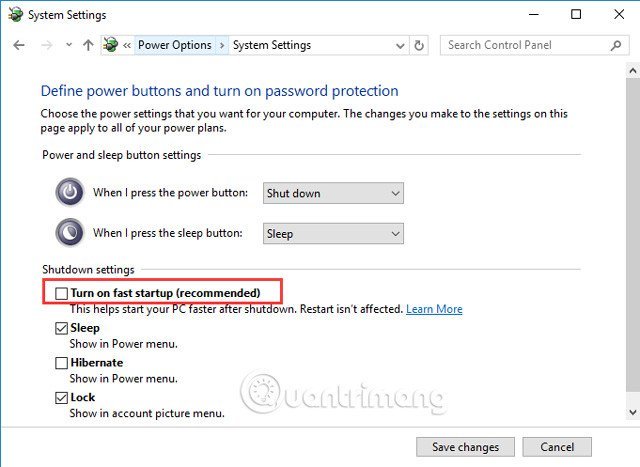Screen dimensions: 640x467
Task: Expand the address bar history dropdown
Action: pos(398,45)
